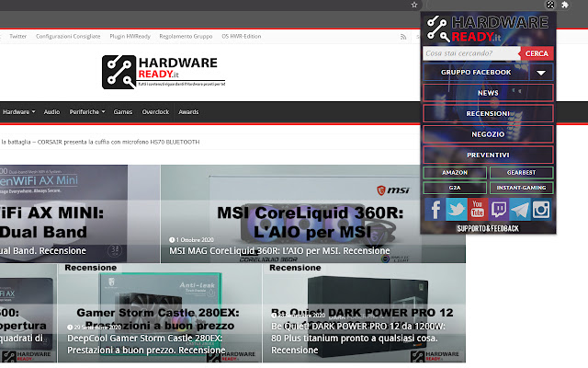
Task: Click the HardwareReady logo on the website
Action: pos(164,72)
